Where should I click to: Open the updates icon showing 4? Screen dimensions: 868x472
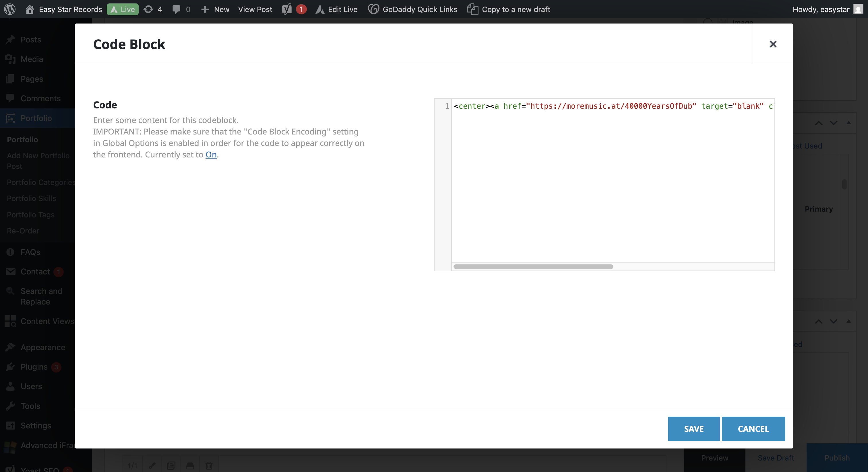[148, 9]
